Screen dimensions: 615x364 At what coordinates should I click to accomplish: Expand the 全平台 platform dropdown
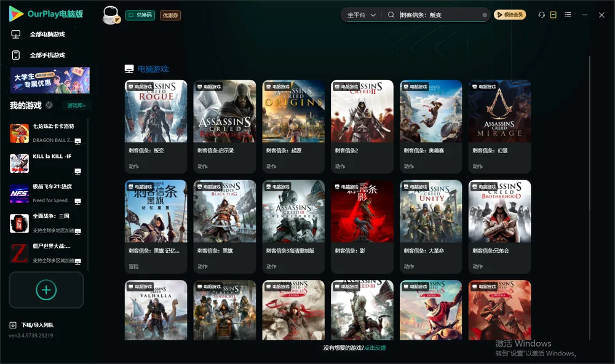pos(361,15)
